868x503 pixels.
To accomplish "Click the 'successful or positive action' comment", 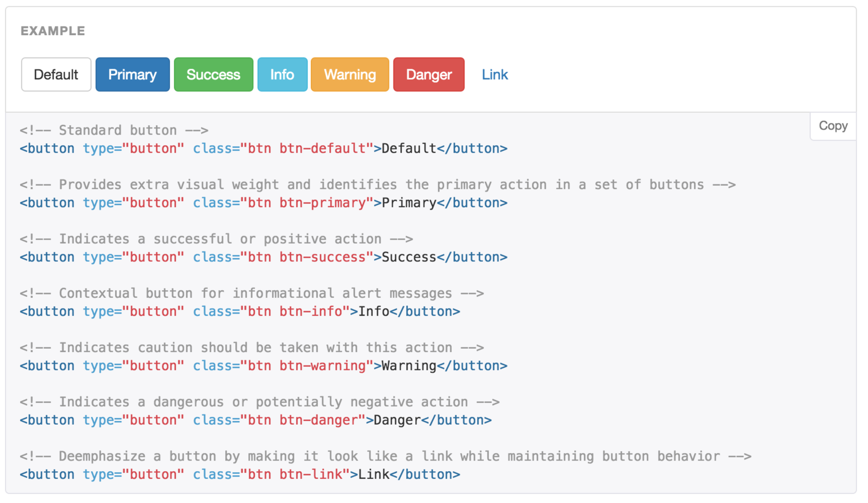I will click(216, 239).
